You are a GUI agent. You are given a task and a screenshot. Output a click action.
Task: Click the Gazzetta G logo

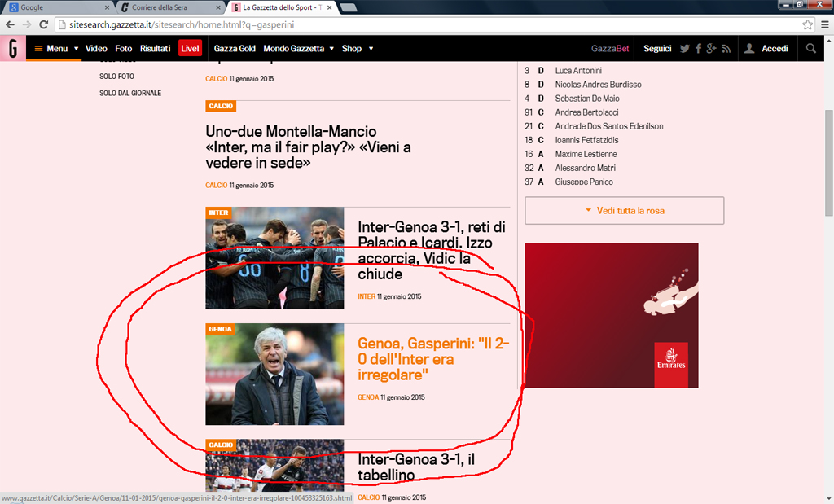click(x=13, y=48)
